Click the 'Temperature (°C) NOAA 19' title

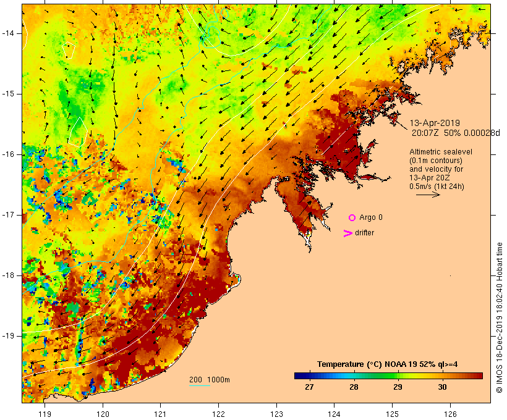tap(388, 364)
